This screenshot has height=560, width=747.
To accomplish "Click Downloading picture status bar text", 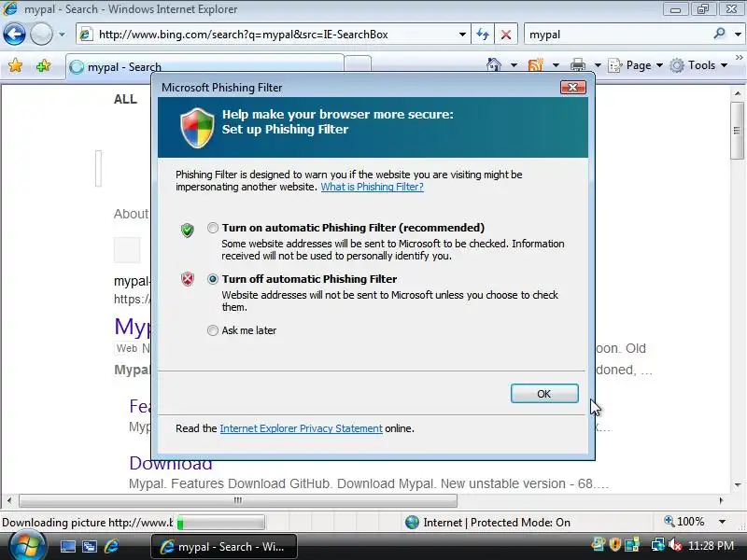I will tap(87, 523).
